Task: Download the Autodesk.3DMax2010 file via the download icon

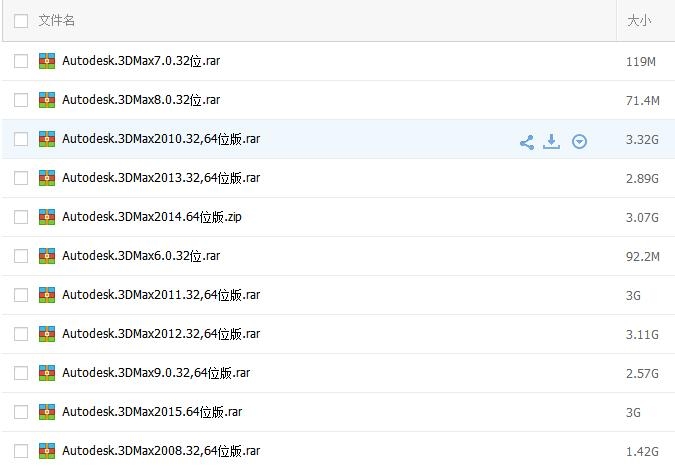Action: tap(551, 141)
